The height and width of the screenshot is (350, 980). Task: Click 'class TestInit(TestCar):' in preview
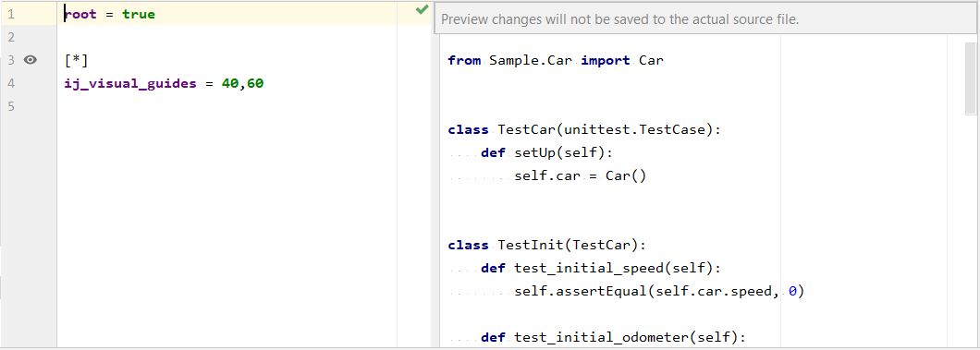click(547, 246)
